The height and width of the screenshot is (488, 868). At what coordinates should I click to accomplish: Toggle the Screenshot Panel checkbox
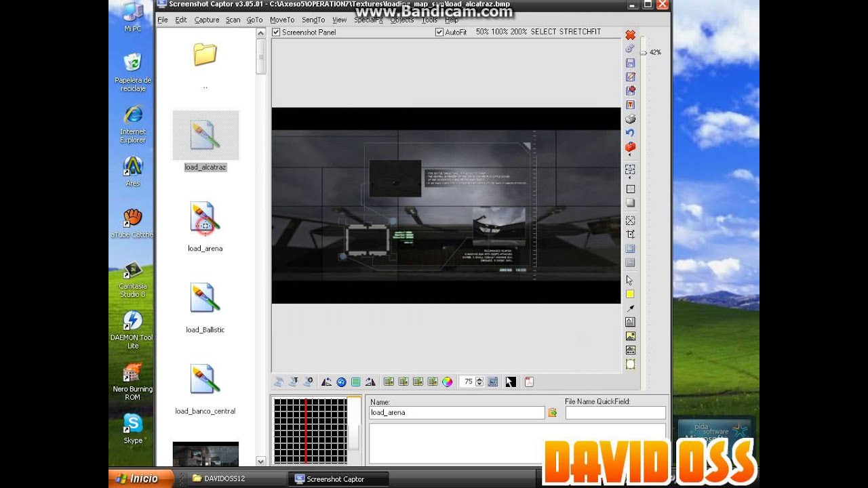[276, 33]
